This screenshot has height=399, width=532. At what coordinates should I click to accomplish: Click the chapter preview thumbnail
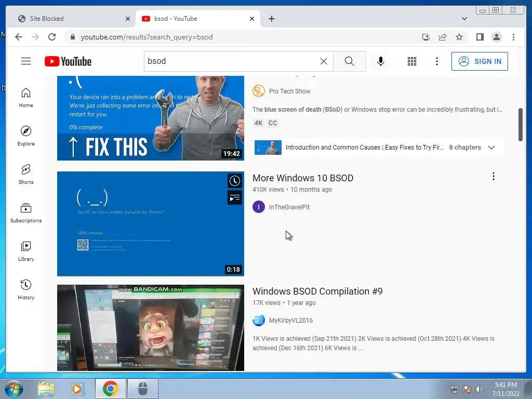(268, 148)
